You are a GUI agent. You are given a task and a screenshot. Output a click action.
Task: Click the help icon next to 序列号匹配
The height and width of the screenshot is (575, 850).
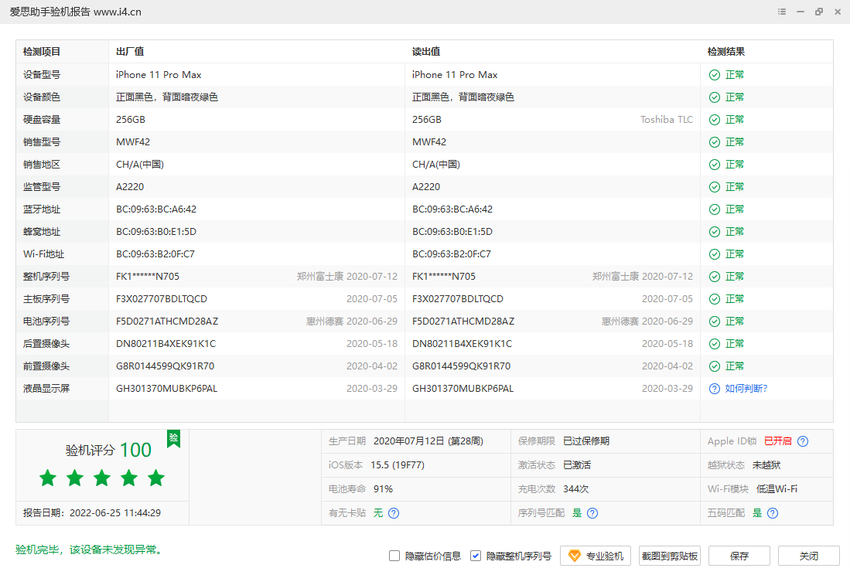(x=593, y=513)
